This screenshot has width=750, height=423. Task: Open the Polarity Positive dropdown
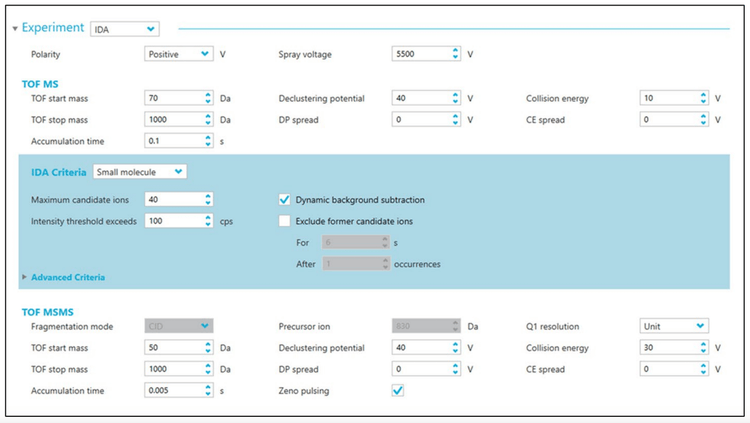[x=179, y=54]
